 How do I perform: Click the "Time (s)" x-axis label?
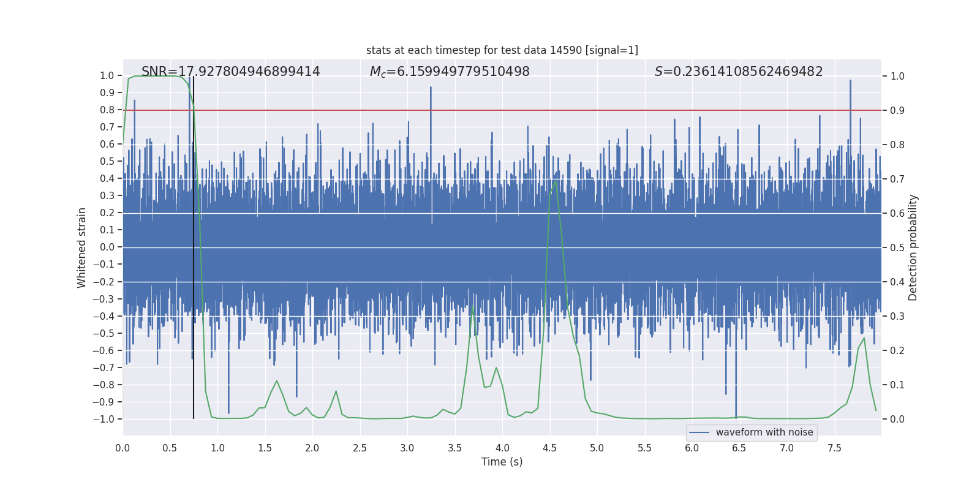[x=502, y=462]
